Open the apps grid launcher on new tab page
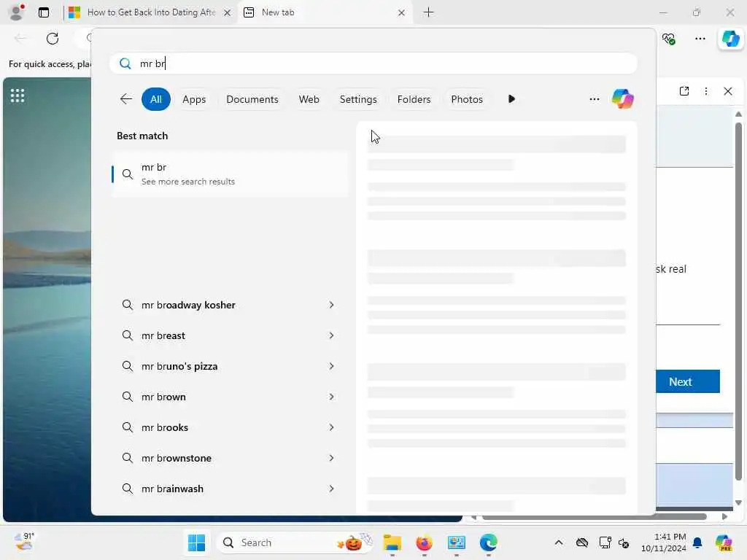 click(x=18, y=96)
